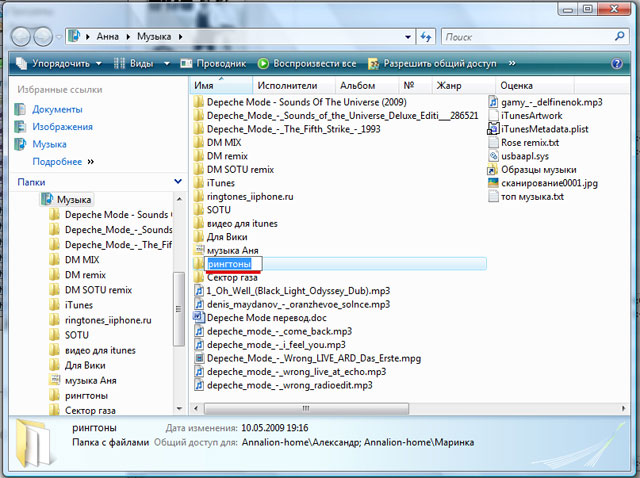
Task: Select Depeche_Mode_-_The_Fifth_Strike_-_1993 folder in file list
Action: (293, 129)
